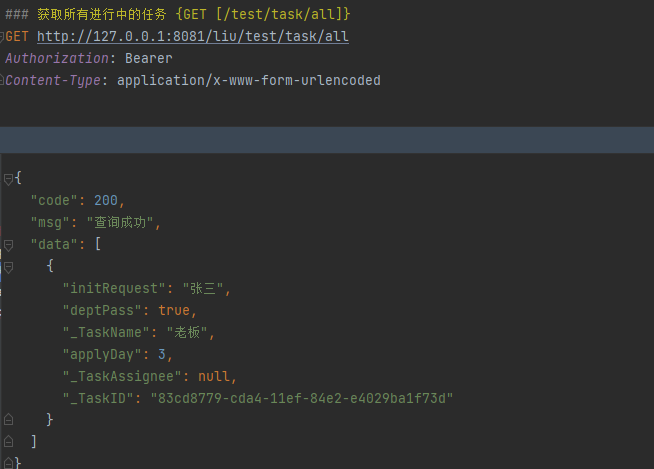Click fold-end marker at inner closing brace
Viewport: 654px width, 469px height.
click(8, 419)
